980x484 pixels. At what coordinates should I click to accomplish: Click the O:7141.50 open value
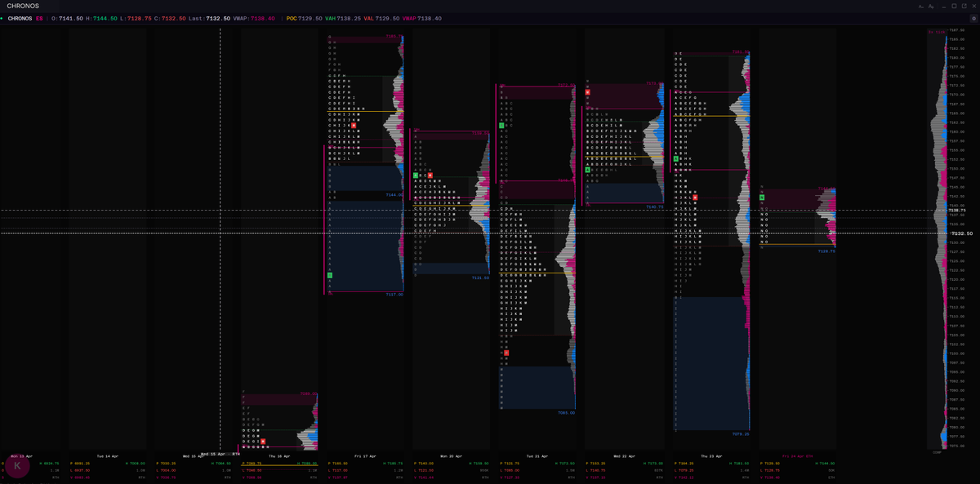point(67,18)
